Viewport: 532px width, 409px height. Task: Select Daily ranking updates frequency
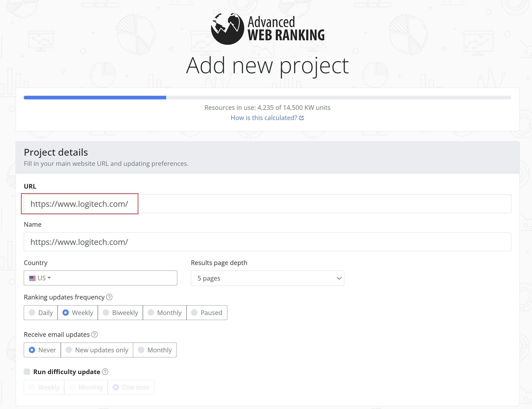pyautogui.click(x=41, y=313)
